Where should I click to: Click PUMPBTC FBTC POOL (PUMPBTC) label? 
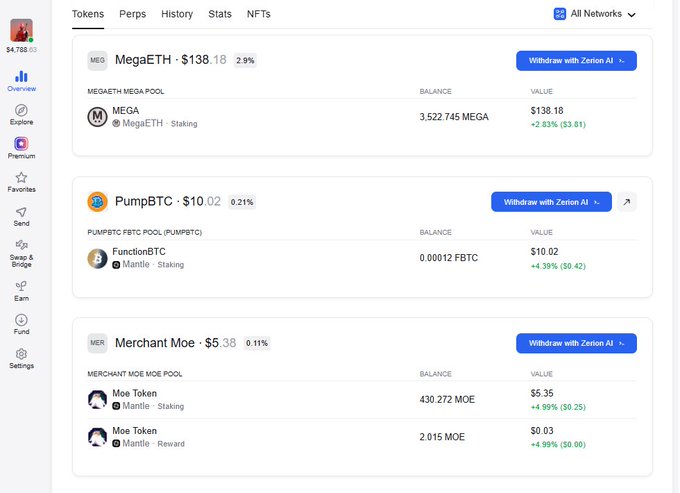[x=145, y=232]
